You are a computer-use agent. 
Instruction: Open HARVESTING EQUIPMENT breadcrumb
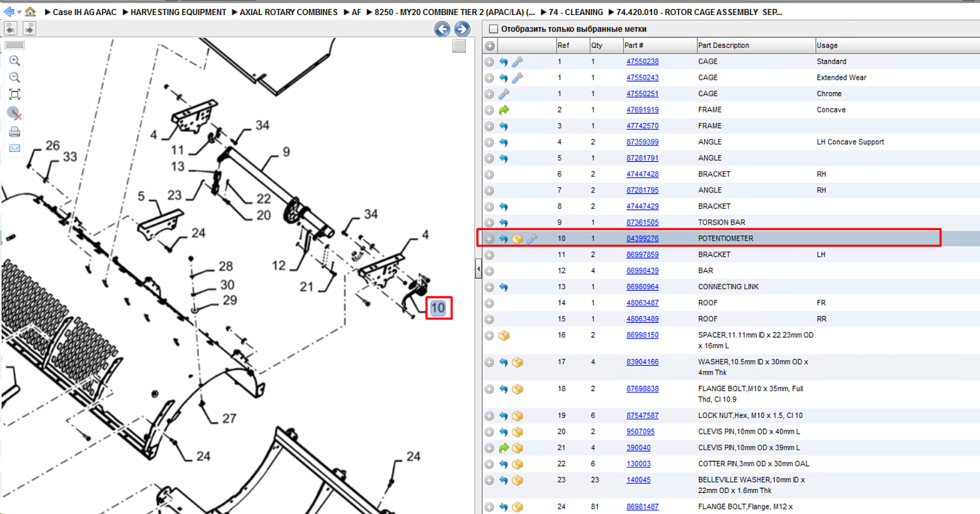(x=178, y=12)
